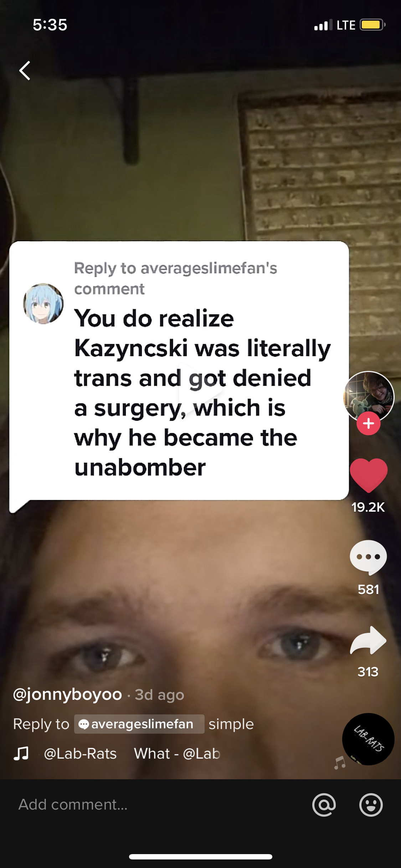Open the spinning Lab-Rats sound disc
The height and width of the screenshot is (868, 401).
point(368,739)
